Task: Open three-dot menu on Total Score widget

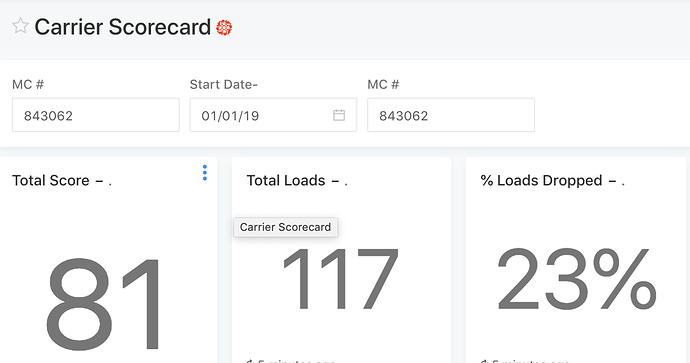Action: (x=205, y=173)
